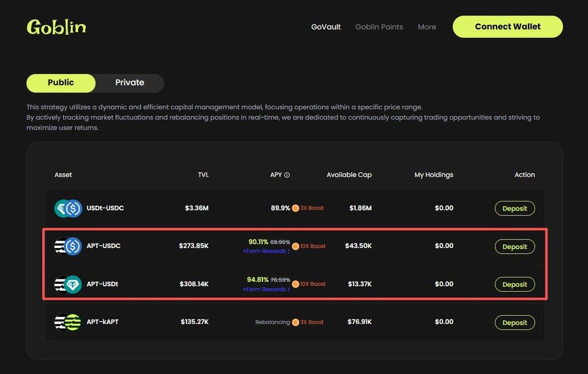Click the APY info icon
The image size is (588, 374).
coord(287,175)
